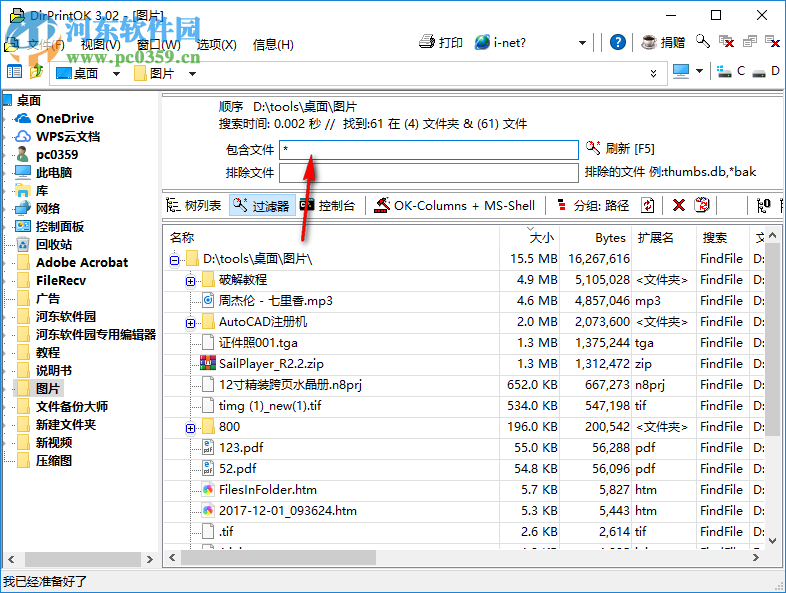Select file timg (1)_new(1).tif
This screenshot has height=593, width=786.
pos(270,406)
